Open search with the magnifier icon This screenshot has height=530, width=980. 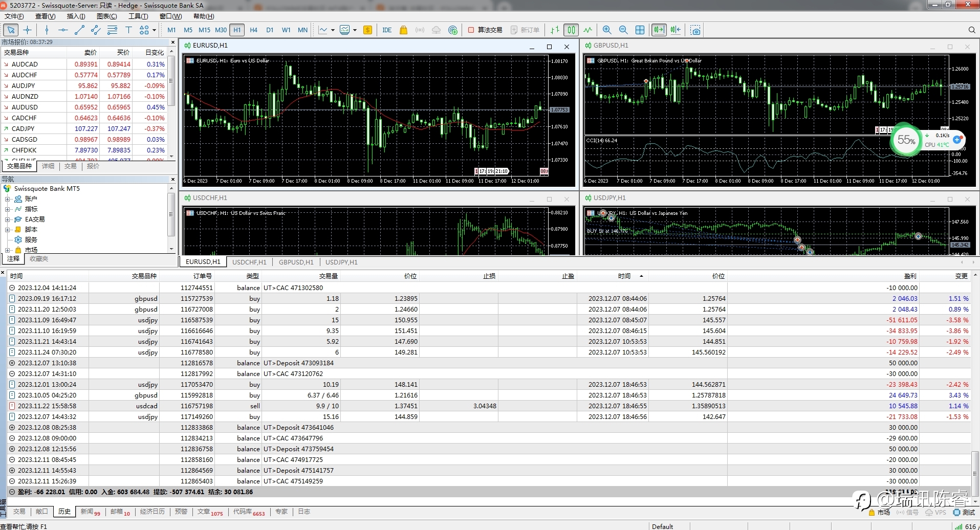pos(972,30)
